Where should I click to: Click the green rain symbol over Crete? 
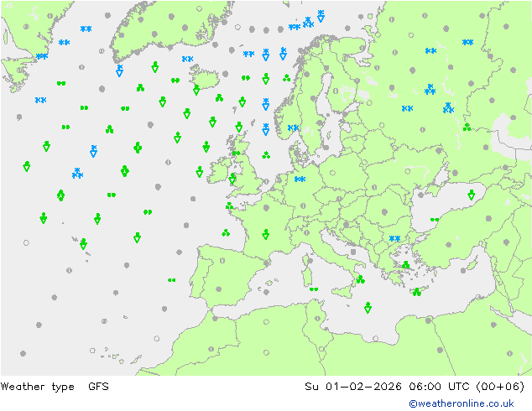(417, 292)
